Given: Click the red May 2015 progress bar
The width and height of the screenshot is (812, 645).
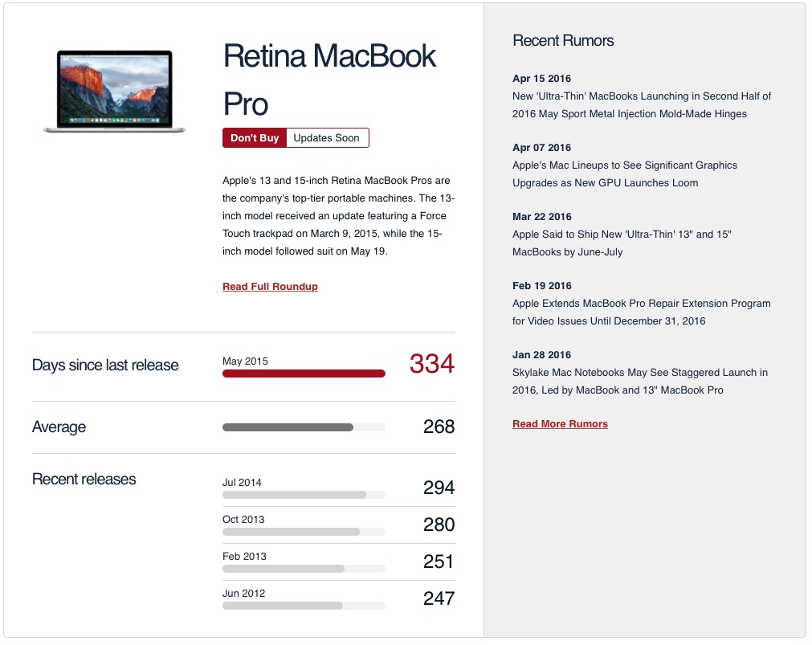Looking at the screenshot, I should pyautogui.click(x=304, y=374).
